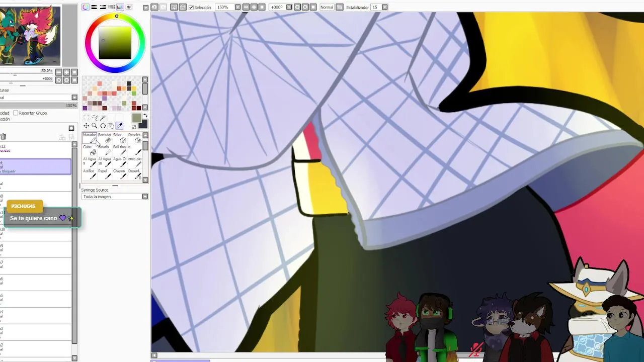Toggle transparent color button under swatches

[x=134, y=126]
